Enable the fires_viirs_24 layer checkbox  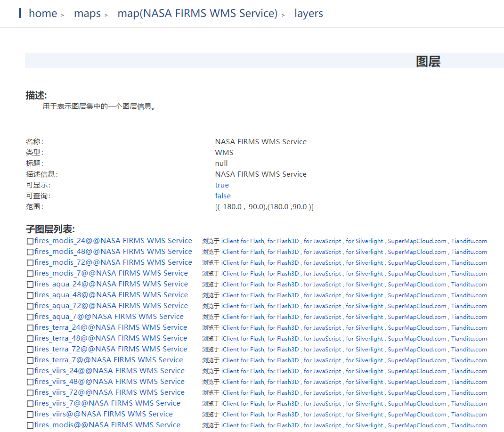[30, 371]
